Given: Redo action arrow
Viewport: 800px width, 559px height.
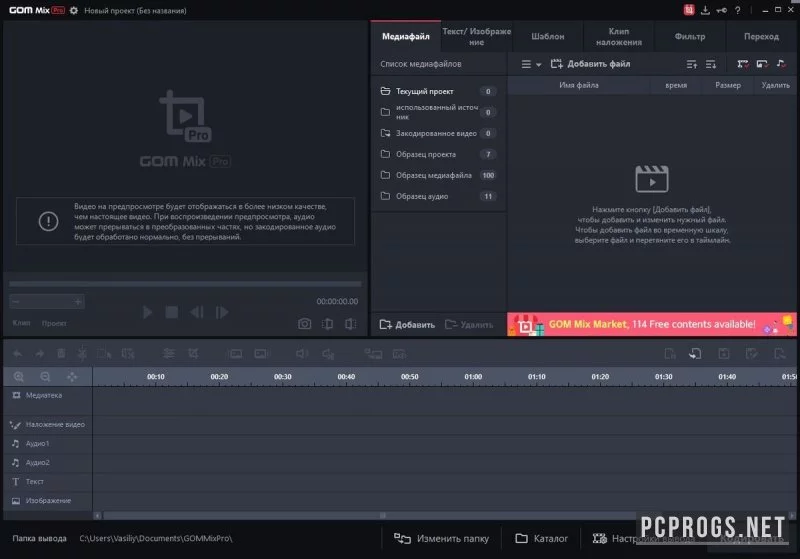Looking at the screenshot, I should coord(39,353).
